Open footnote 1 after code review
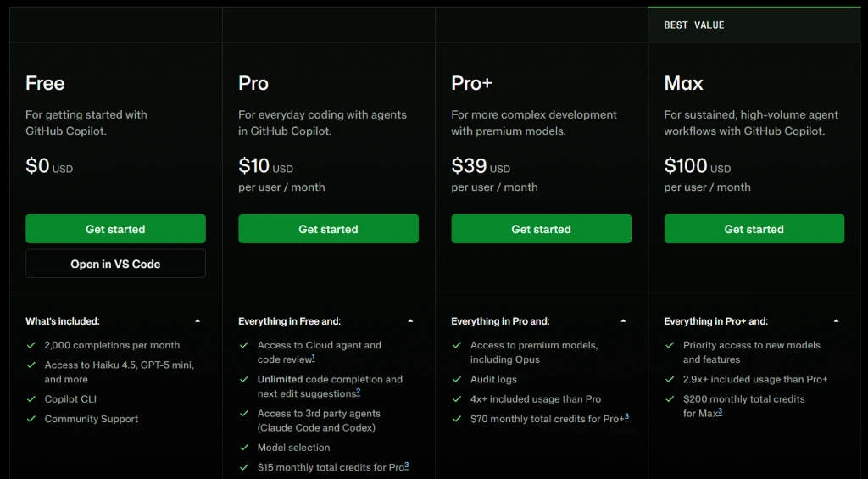 [314, 358]
